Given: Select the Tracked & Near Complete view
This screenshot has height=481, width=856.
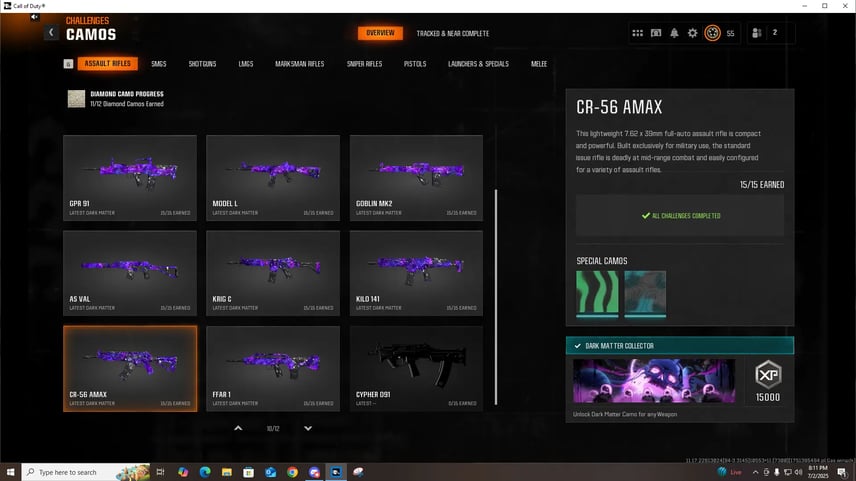Looking at the screenshot, I should (452, 33).
